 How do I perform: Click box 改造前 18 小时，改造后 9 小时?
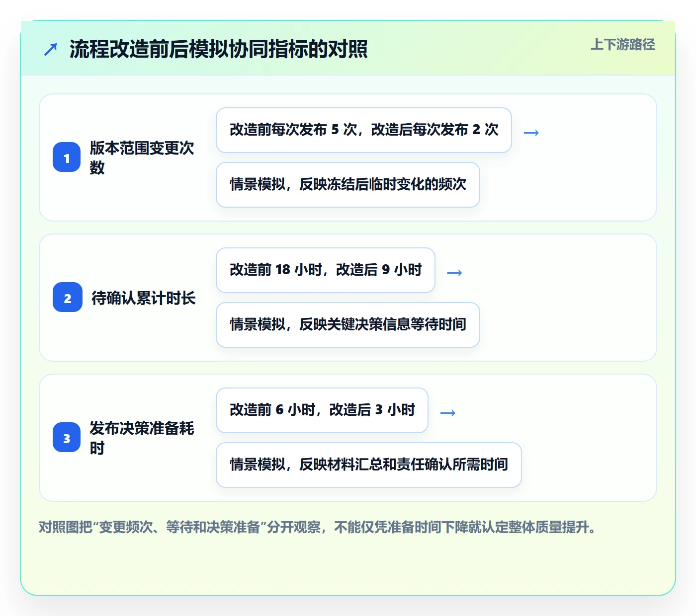click(x=326, y=270)
